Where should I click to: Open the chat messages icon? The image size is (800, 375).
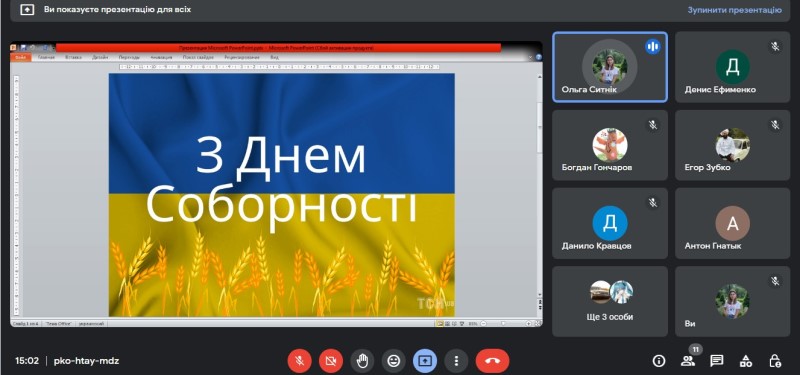[x=717, y=361]
